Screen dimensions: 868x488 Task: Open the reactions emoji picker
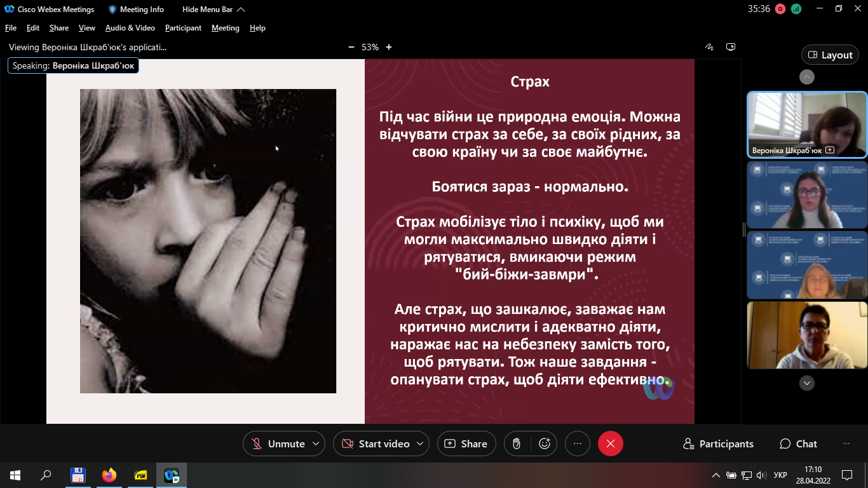coord(545,444)
